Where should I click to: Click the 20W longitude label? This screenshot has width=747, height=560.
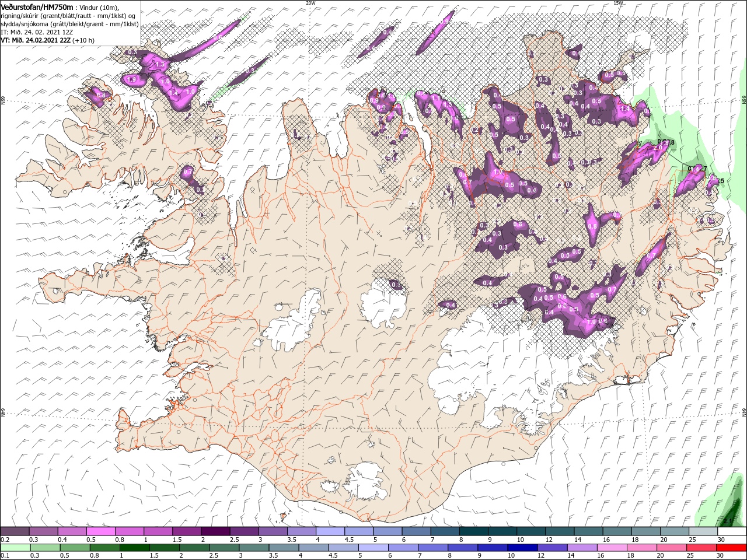tap(310, 3)
